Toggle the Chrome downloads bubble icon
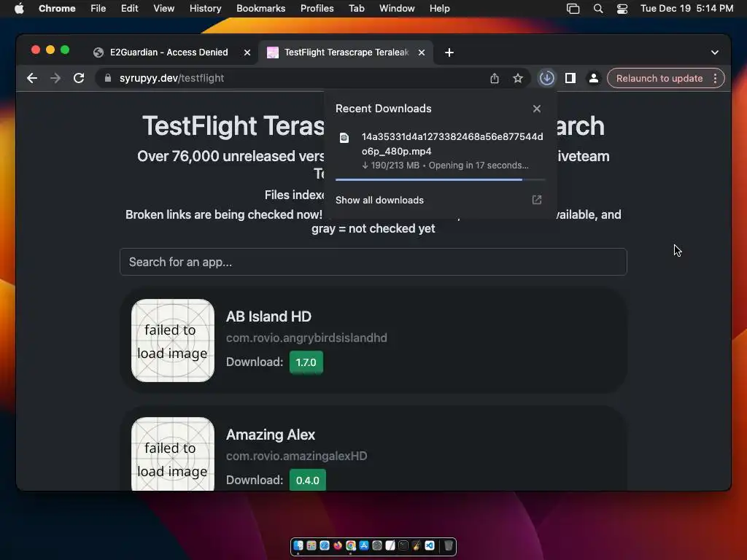This screenshot has height=560, width=747. tap(546, 78)
